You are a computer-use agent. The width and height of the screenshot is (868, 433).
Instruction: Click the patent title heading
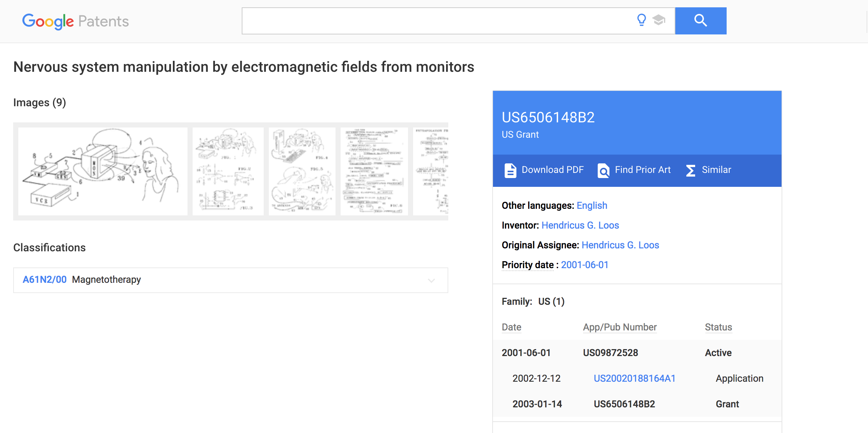point(244,67)
